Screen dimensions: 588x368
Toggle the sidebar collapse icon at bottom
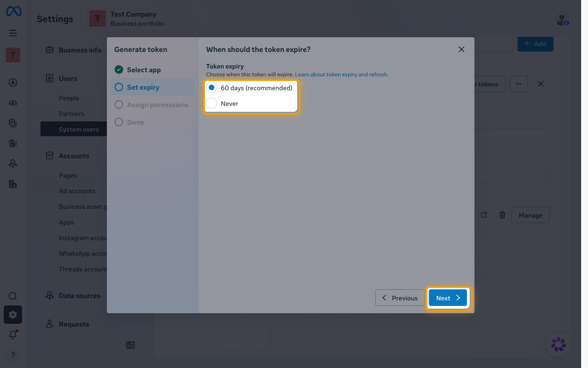(130, 345)
